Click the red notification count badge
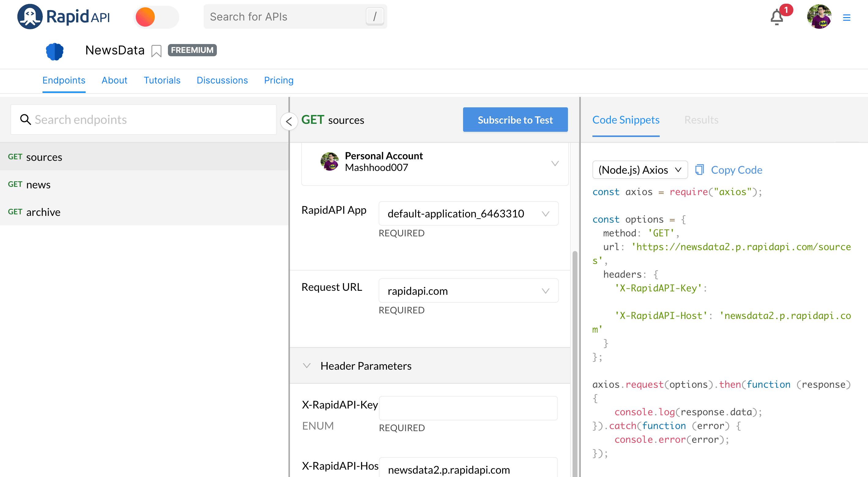 pyautogui.click(x=786, y=10)
